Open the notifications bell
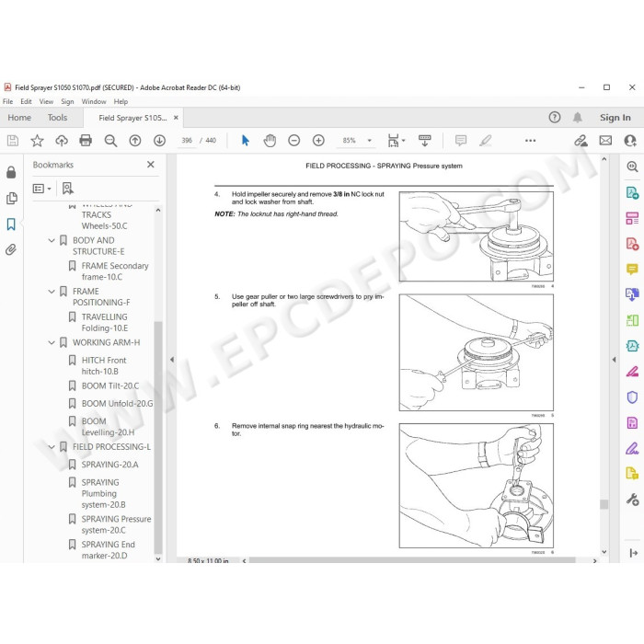 tap(578, 118)
